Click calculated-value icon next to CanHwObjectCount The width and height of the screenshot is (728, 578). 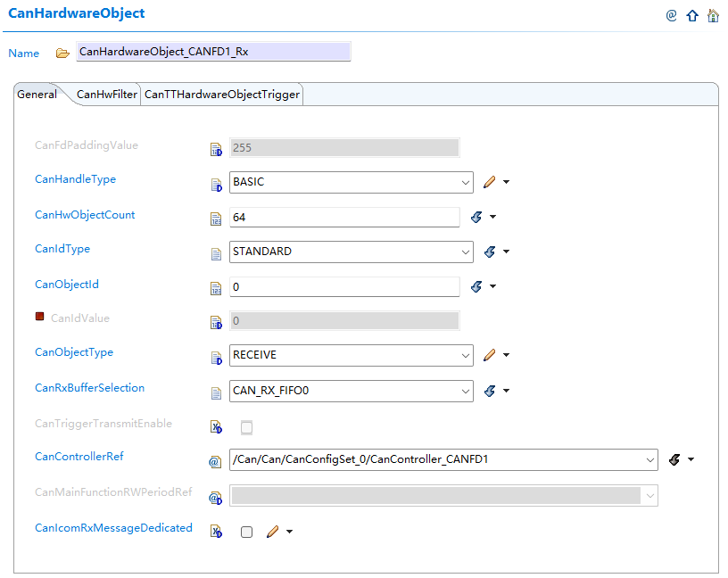coord(476,217)
